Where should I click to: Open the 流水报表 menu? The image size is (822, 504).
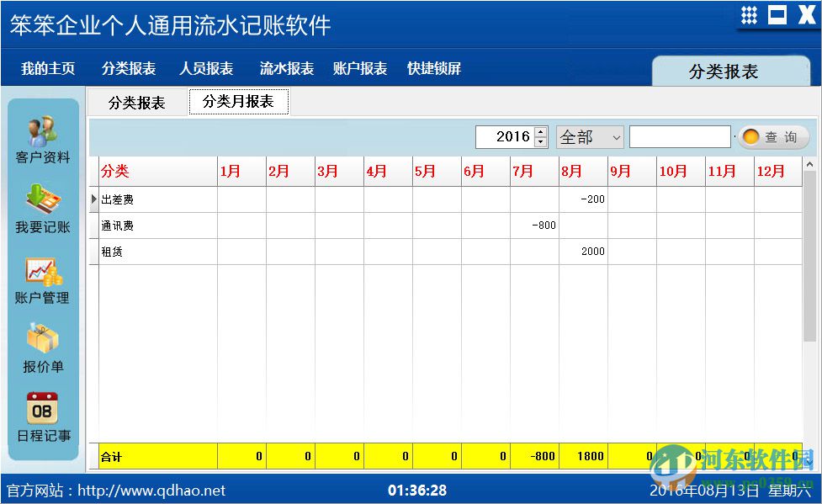(286, 69)
